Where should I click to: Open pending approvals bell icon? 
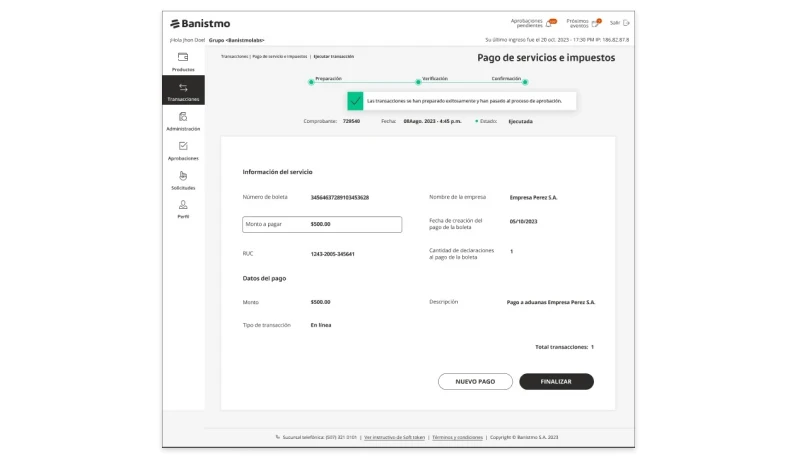(x=549, y=23)
